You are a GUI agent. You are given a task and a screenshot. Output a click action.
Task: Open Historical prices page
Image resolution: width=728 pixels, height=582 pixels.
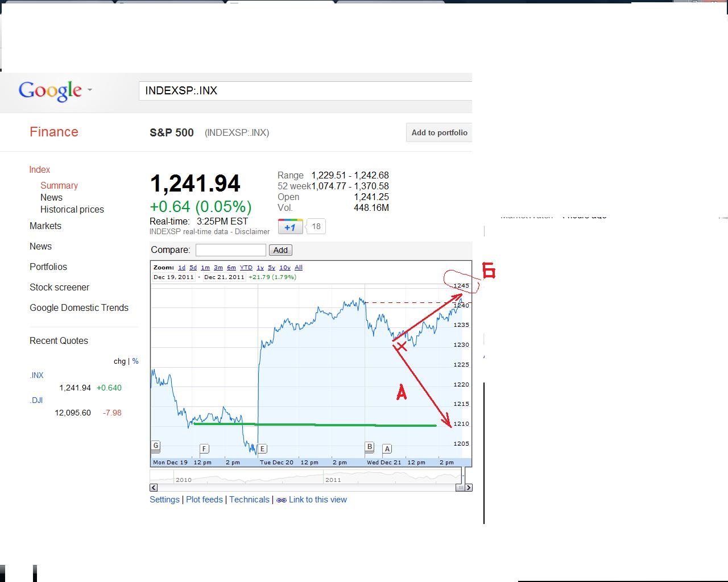(x=72, y=209)
